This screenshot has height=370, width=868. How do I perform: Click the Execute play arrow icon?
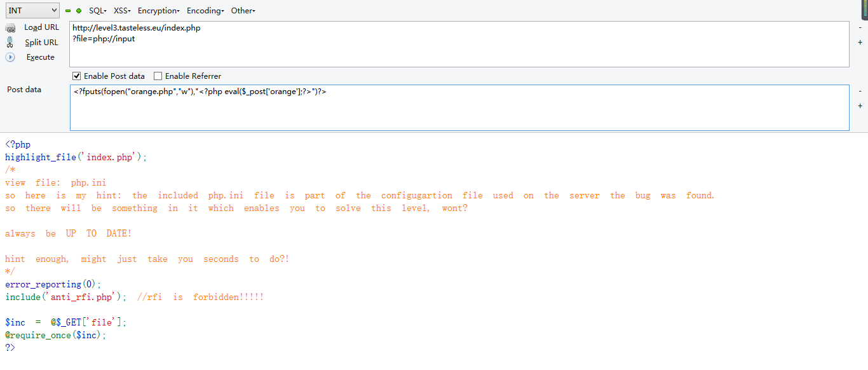tap(10, 57)
